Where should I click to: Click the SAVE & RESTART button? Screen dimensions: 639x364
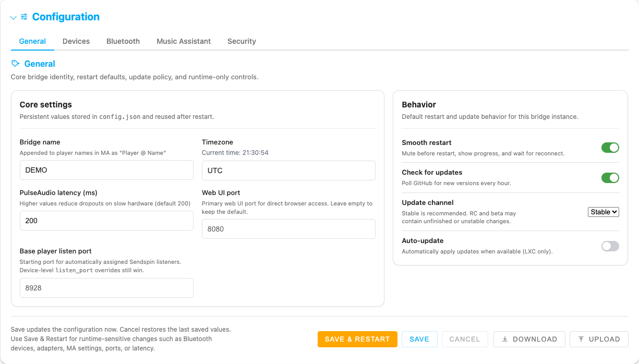pos(357,339)
